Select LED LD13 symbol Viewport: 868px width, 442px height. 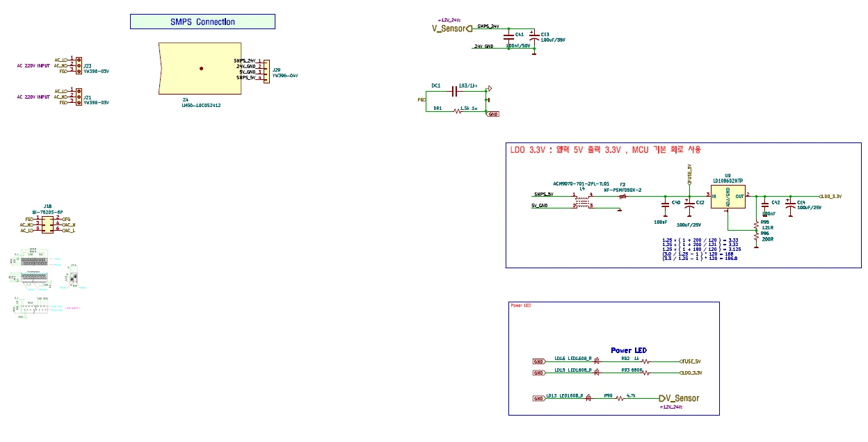pyautogui.click(x=588, y=398)
